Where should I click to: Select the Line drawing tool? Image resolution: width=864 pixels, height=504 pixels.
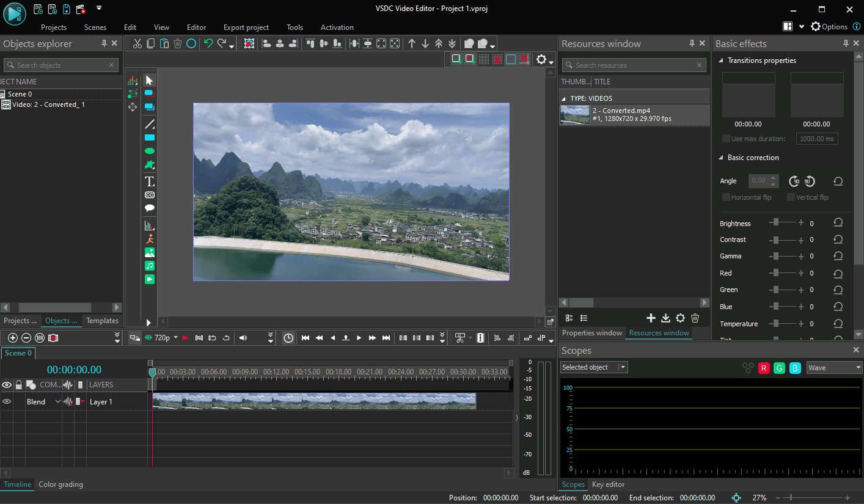pos(149,124)
